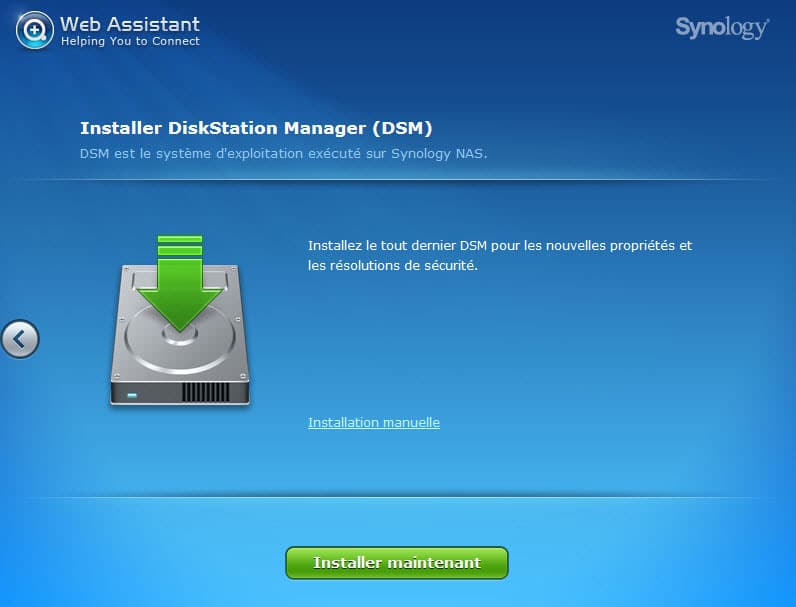Click the Web Assistant magnifier logo icon
The image size is (796, 607).
click(x=35, y=30)
